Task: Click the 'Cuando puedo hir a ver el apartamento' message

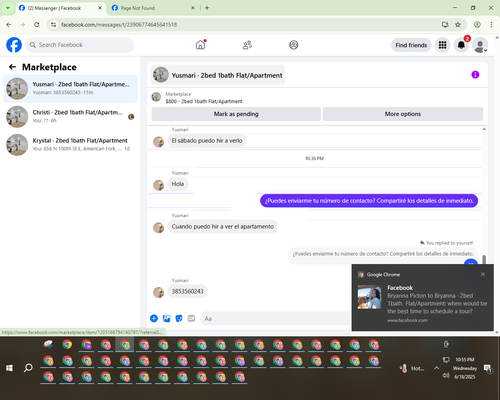Action: click(223, 227)
